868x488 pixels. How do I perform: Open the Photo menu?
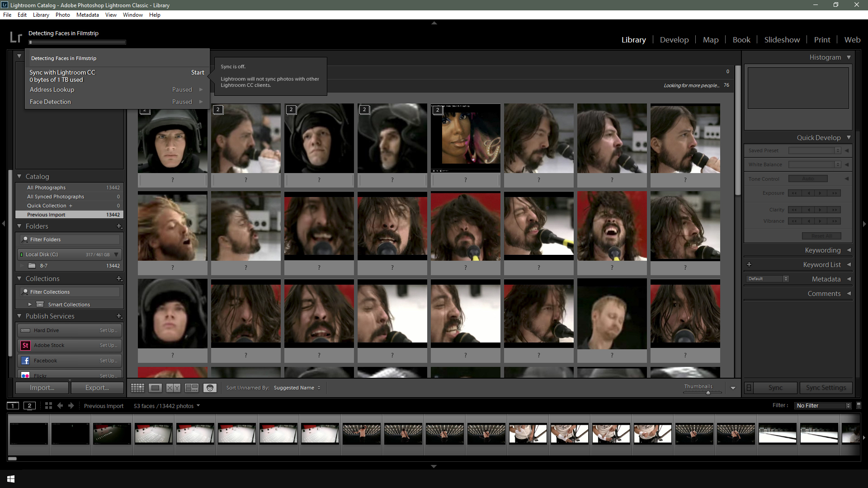click(x=62, y=15)
